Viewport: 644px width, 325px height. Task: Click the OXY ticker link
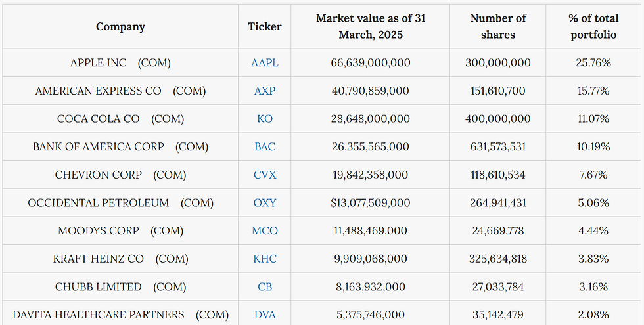click(265, 203)
